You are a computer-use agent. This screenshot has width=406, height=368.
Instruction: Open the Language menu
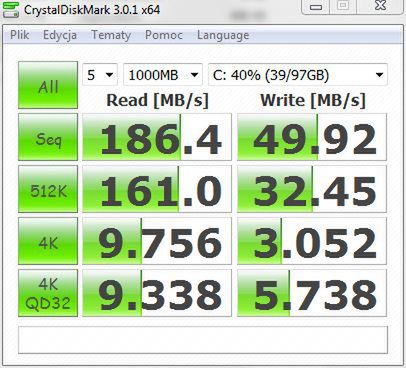coord(223,35)
